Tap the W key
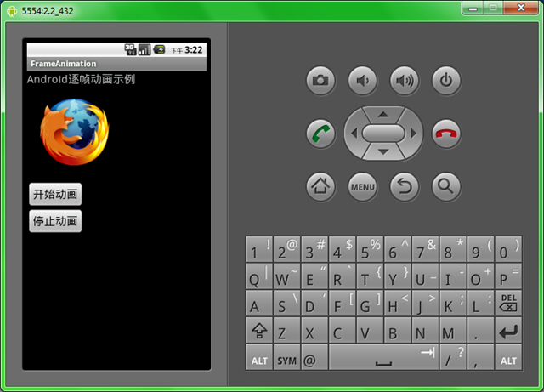This screenshot has height=392, width=544. pyautogui.click(x=287, y=276)
